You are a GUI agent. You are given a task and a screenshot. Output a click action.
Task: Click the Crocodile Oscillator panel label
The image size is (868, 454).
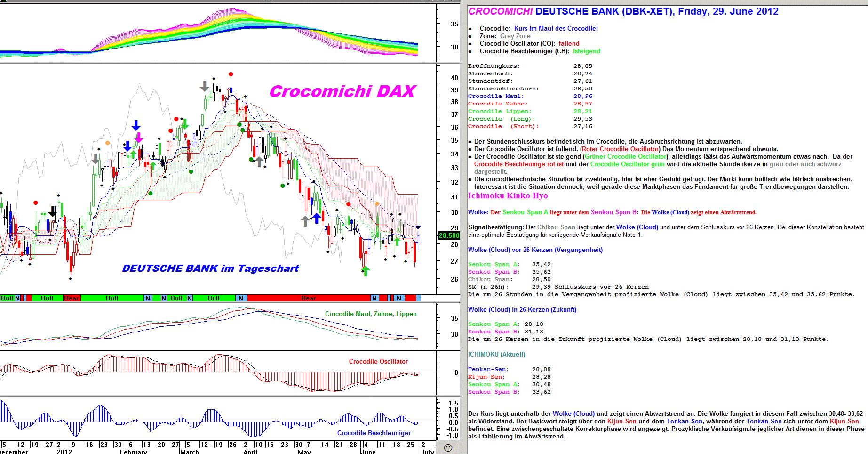click(378, 361)
